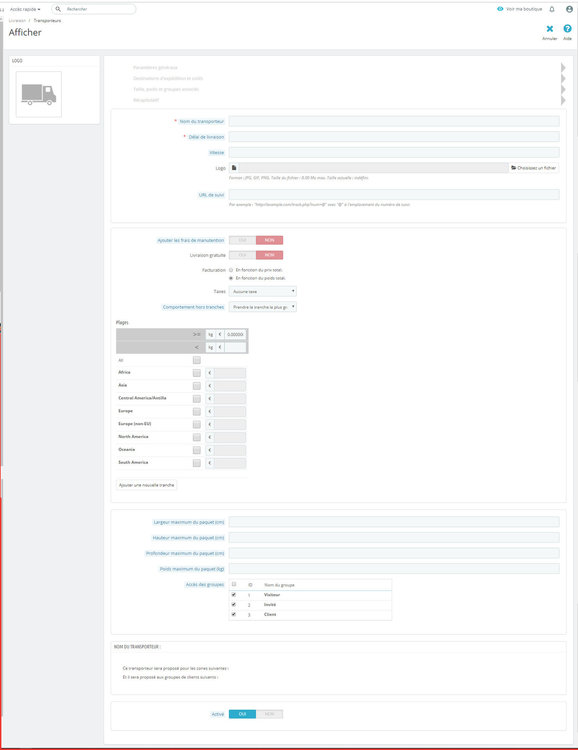The image size is (578, 750).
Task: Set frais de manutention to NON
Action: (x=269, y=240)
